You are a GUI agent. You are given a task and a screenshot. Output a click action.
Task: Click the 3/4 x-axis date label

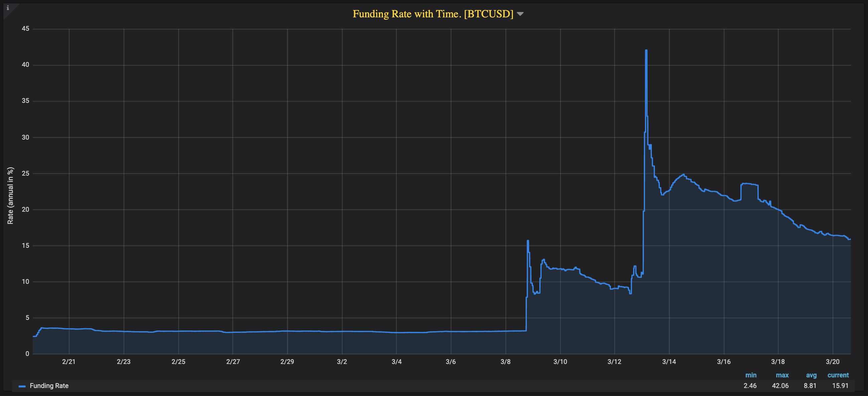[x=396, y=361]
